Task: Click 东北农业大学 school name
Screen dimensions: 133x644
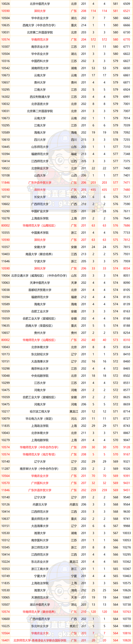Action: pos(40,562)
